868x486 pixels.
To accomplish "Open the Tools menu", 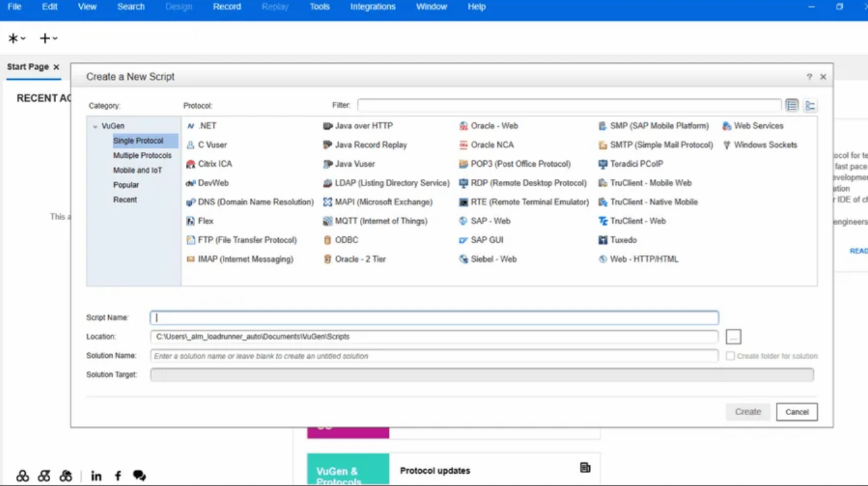I will click(x=319, y=6).
